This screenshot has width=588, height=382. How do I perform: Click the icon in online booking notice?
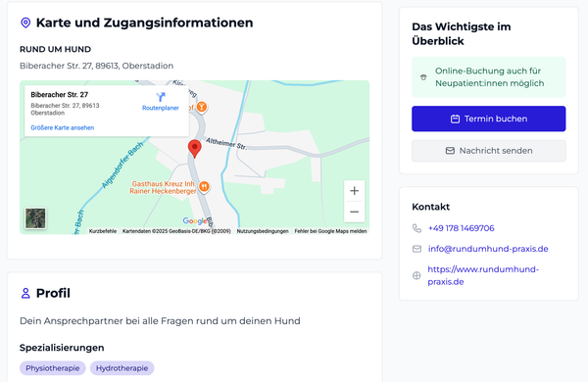tap(423, 77)
